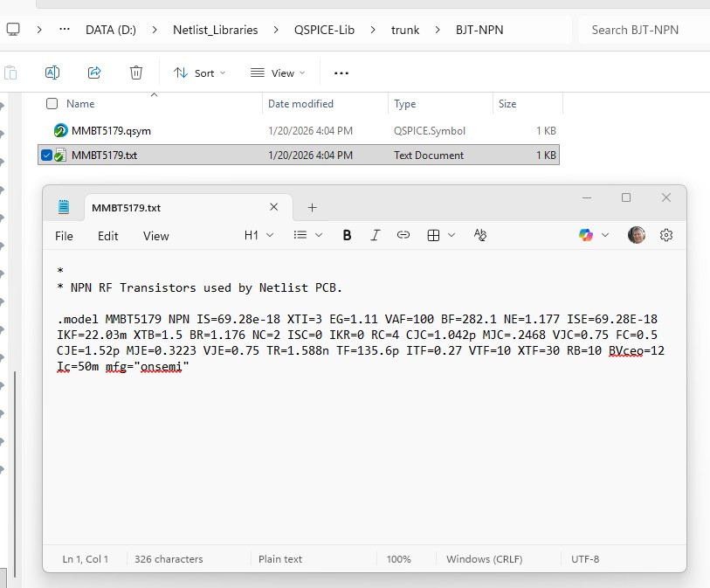Click the clear formatting icon in Notepad
Image resolution: width=710 pixels, height=588 pixels.
click(x=479, y=235)
